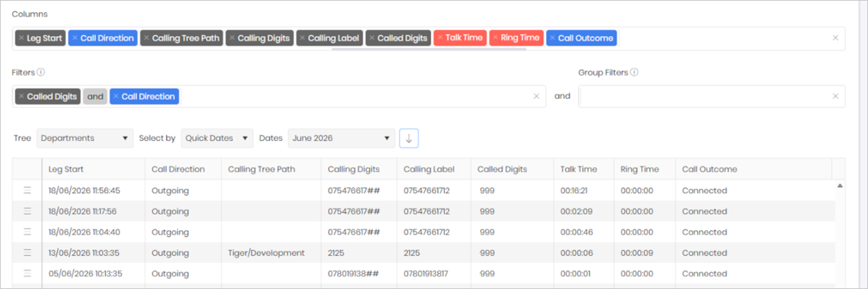
Task: Open the Filters info icon
Action: (41, 72)
